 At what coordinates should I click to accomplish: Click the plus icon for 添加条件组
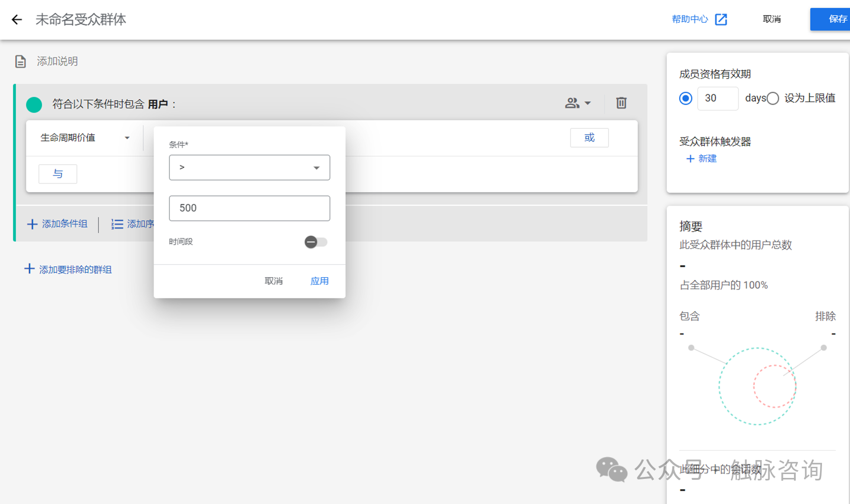[x=32, y=224]
